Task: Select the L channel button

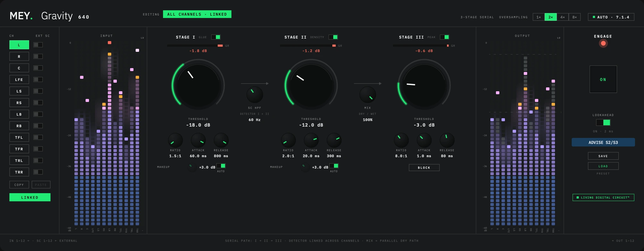Action: click(19, 45)
